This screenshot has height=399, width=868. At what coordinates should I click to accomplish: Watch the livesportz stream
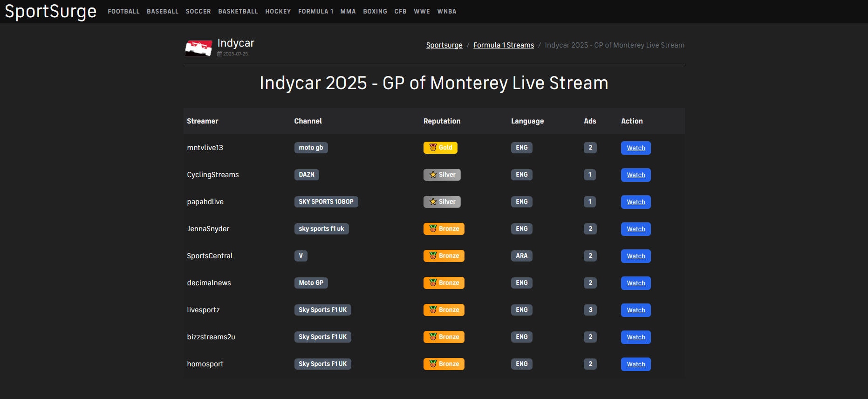click(x=636, y=310)
